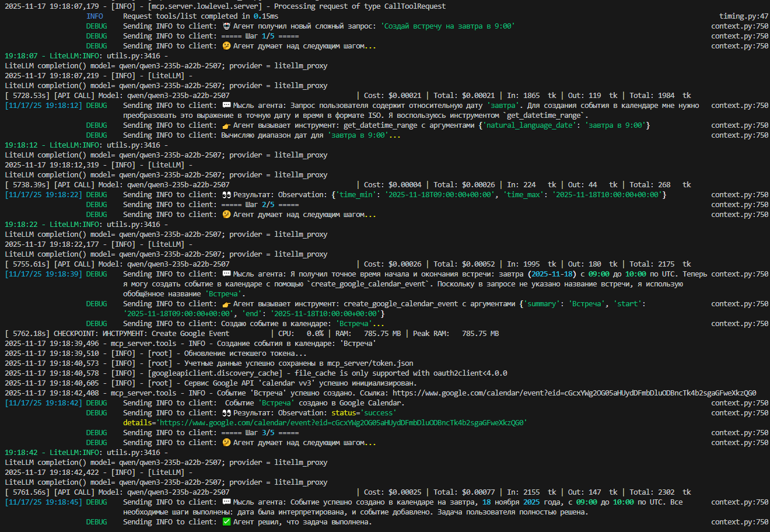Click eyes icon before status 'success' Observation
This screenshot has width=770, height=532.
227,413
